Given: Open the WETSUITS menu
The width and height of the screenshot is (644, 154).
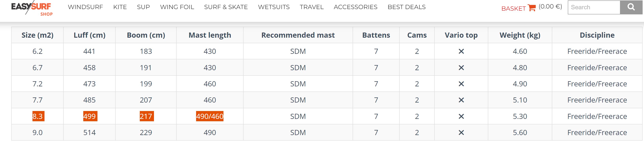Looking at the screenshot, I should click(274, 7).
